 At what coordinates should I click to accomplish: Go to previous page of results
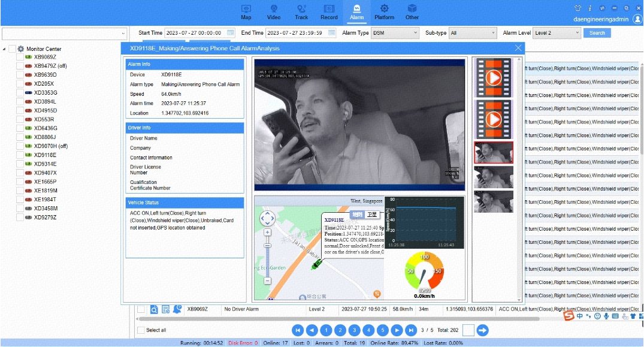[312, 330]
